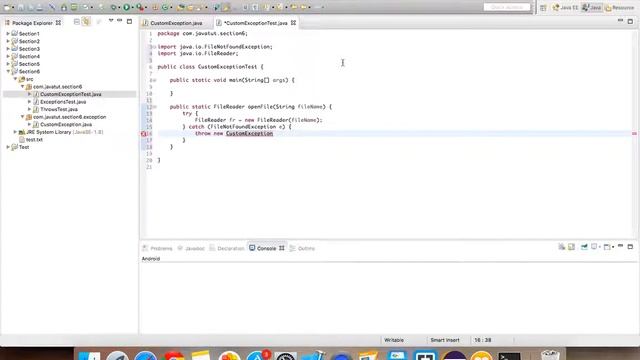
Task: Expand the Section3 project
Action: [x=8, y=49]
